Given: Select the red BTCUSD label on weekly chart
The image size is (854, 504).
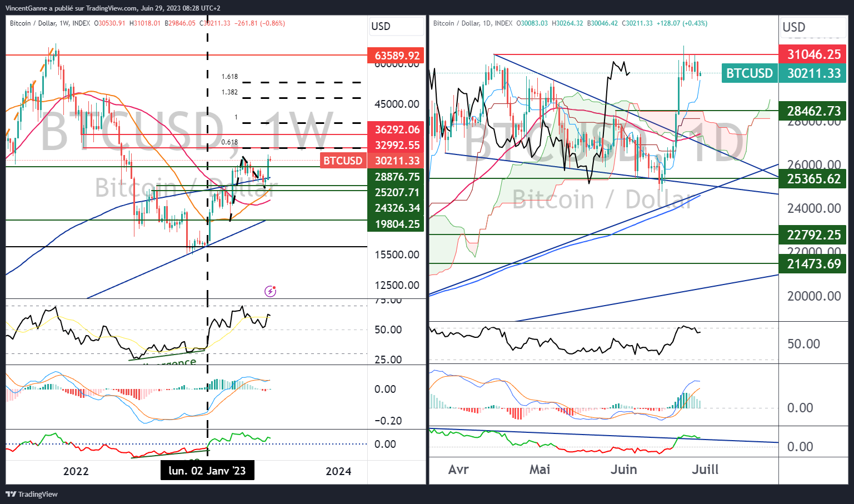Looking at the screenshot, I should pyautogui.click(x=343, y=161).
